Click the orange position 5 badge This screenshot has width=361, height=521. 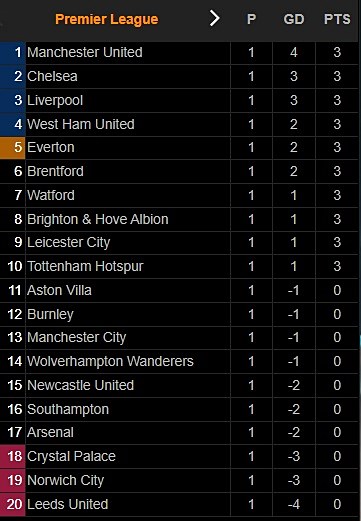13,147
